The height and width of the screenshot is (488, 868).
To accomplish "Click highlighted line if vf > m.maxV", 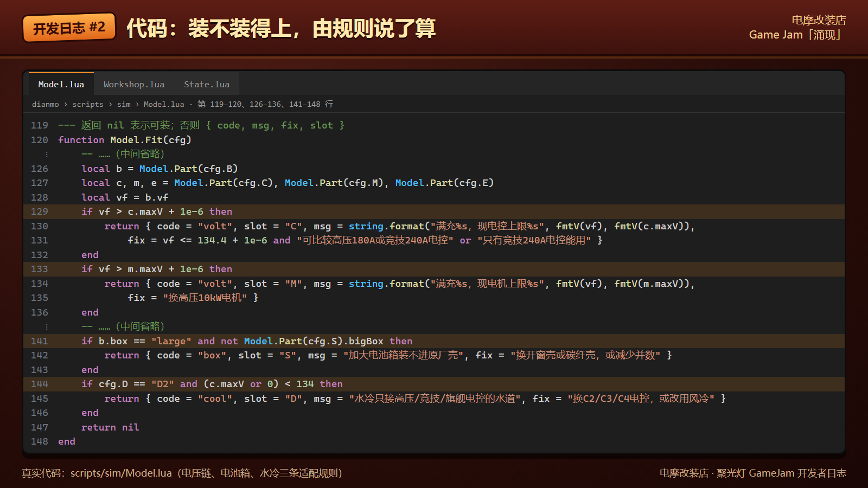I will coord(434,269).
